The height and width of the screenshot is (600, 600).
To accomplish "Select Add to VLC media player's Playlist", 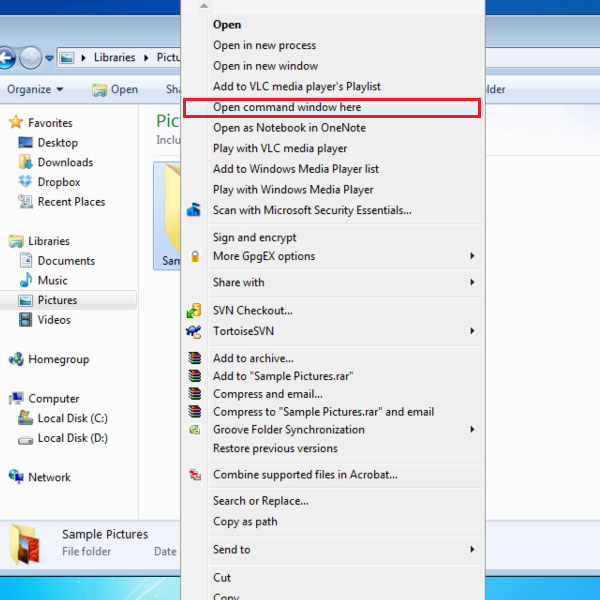I will tap(332, 86).
